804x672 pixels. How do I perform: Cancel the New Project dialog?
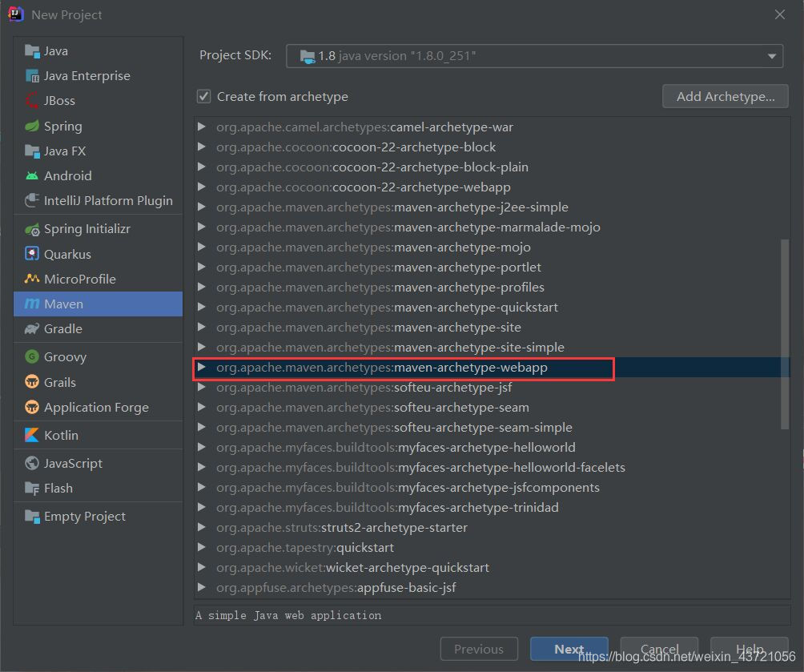[x=659, y=649]
